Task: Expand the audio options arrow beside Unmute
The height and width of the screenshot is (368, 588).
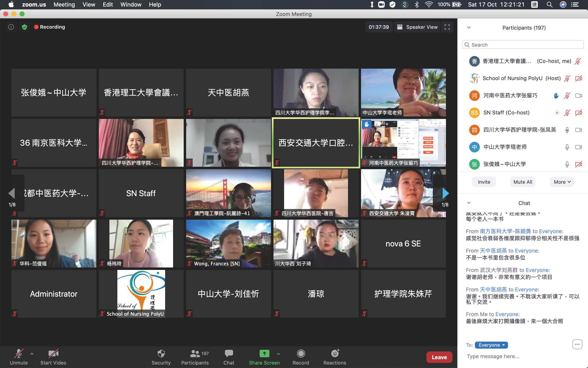Action: (x=32, y=354)
